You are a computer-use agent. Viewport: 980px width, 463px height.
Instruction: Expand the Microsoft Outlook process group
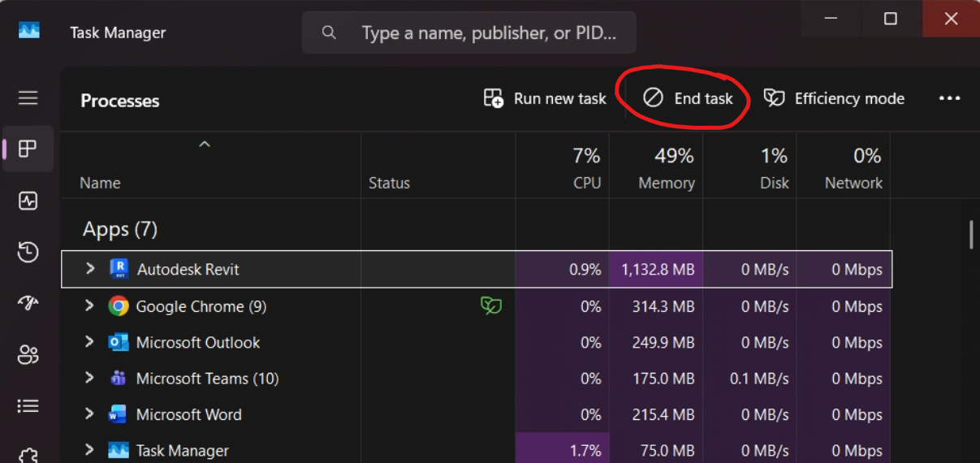click(x=90, y=342)
